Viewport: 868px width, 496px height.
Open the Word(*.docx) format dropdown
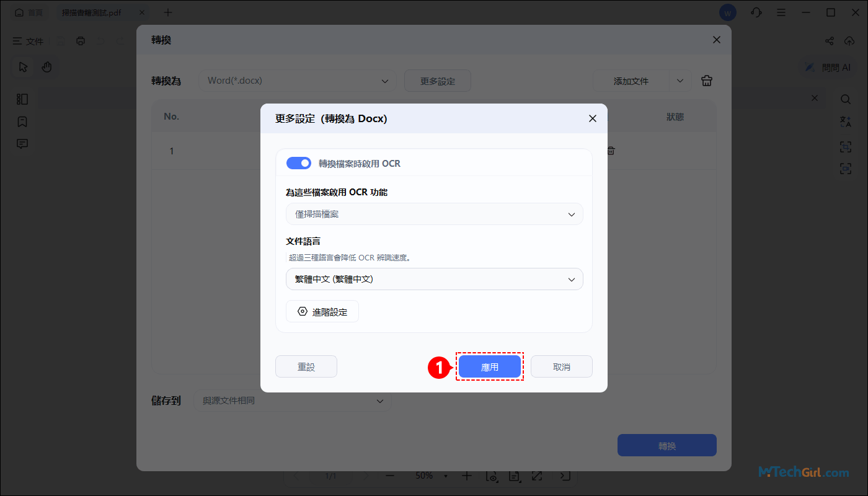click(x=298, y=81)
